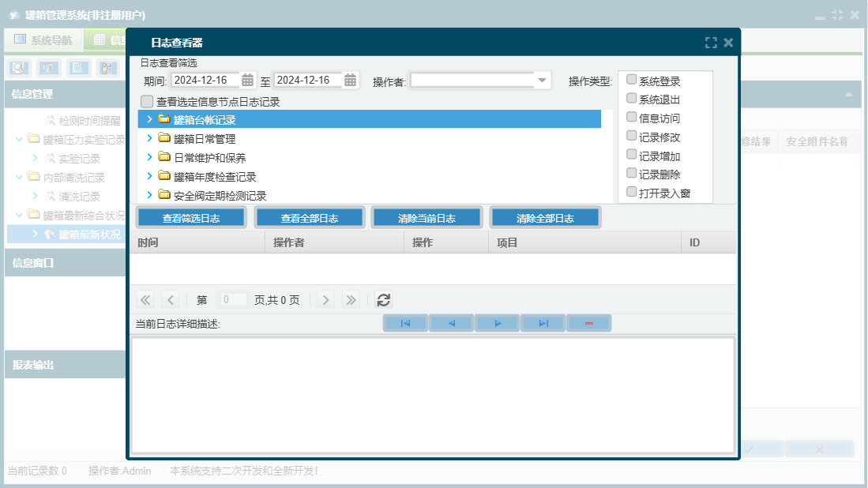Show previous log record detail
Screen dimensions: 868x488
(x=451, y=323)
